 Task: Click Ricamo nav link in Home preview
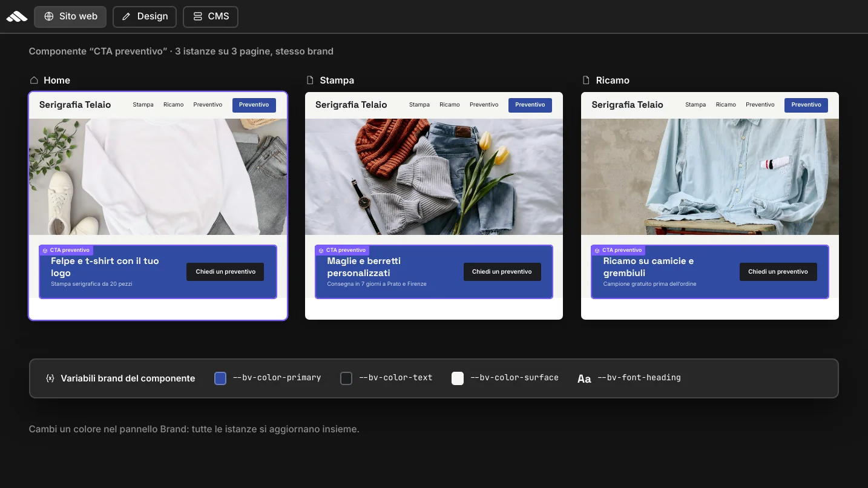(x=173, y=105)
